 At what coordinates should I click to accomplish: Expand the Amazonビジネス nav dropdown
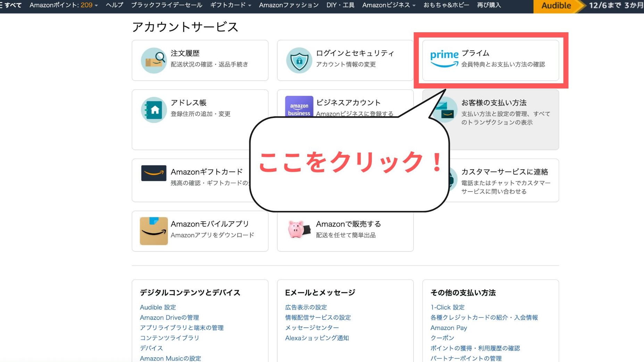389,5
